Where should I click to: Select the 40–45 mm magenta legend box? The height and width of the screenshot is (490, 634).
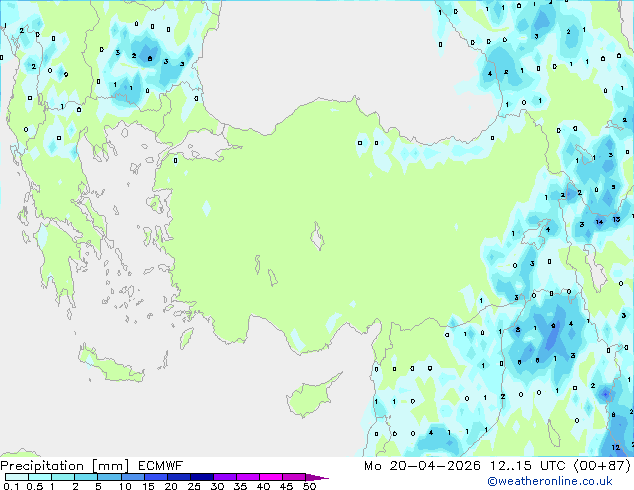pos(271,477)
